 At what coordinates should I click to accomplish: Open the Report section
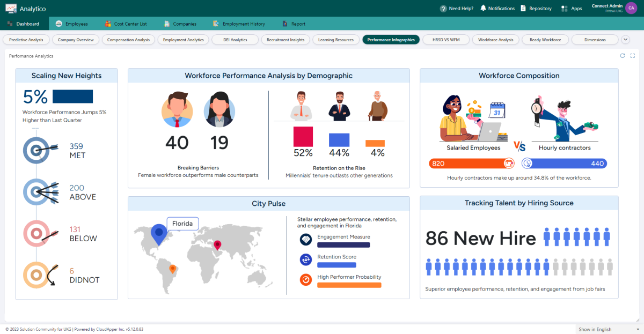pyautogui.click(x=294, y=24)
